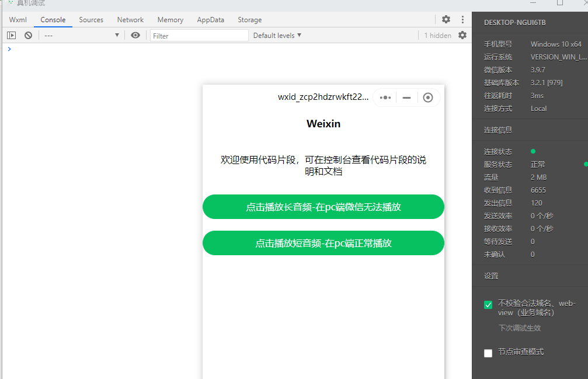The width and height of the screenshot is (588, 379).
Task: Click the wxid_zcp2hdzrwkft22... navigation title
Action: click(323, 97)
